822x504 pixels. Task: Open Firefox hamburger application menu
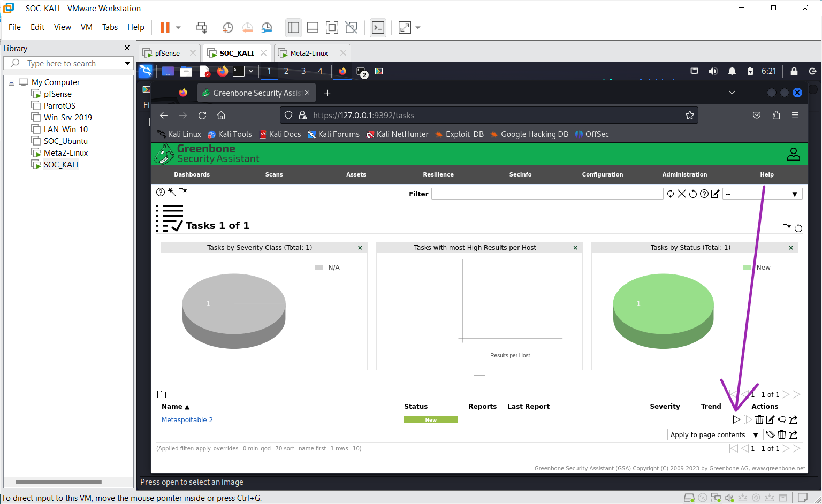pos(795,115)
